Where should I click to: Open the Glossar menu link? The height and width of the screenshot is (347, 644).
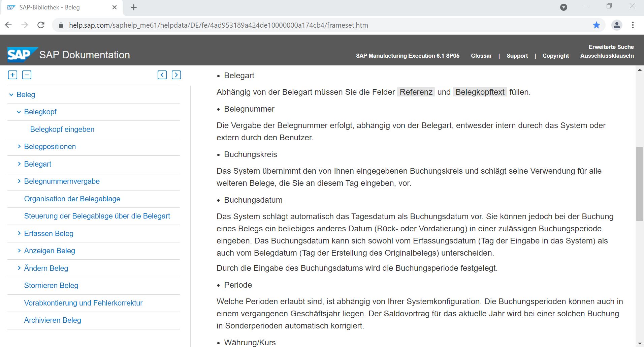coord(481,56)
